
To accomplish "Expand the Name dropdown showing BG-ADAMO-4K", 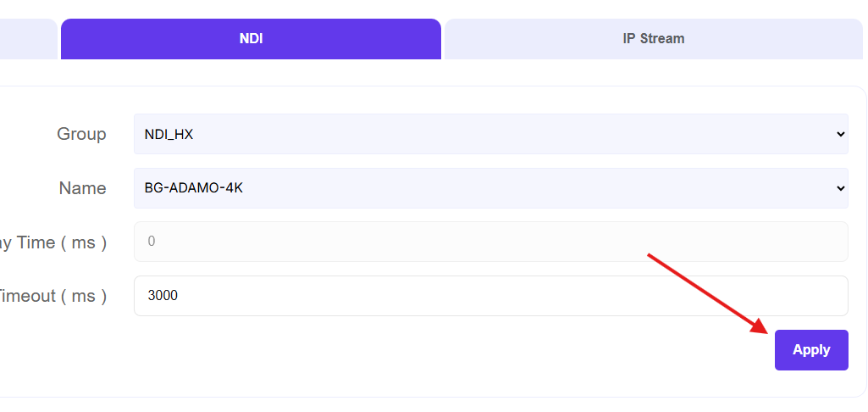I will [x=490, y=188].
